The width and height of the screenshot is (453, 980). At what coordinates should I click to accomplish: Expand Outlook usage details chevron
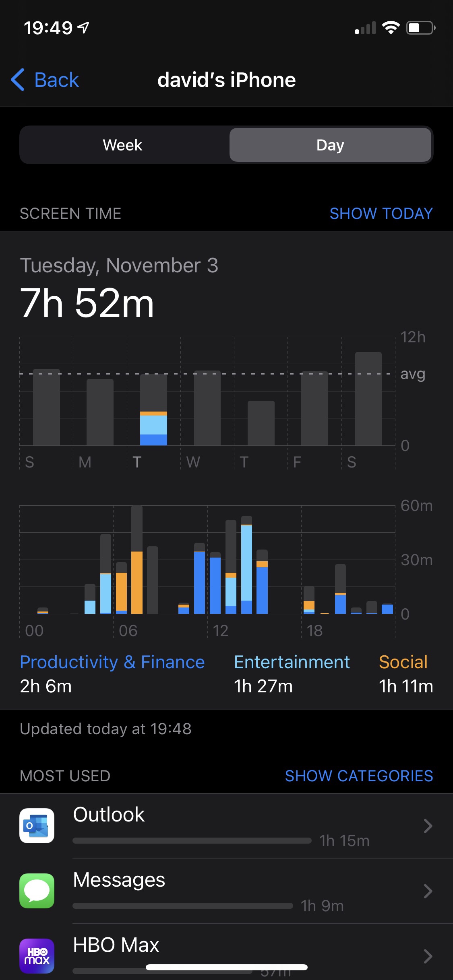(428, 826)
